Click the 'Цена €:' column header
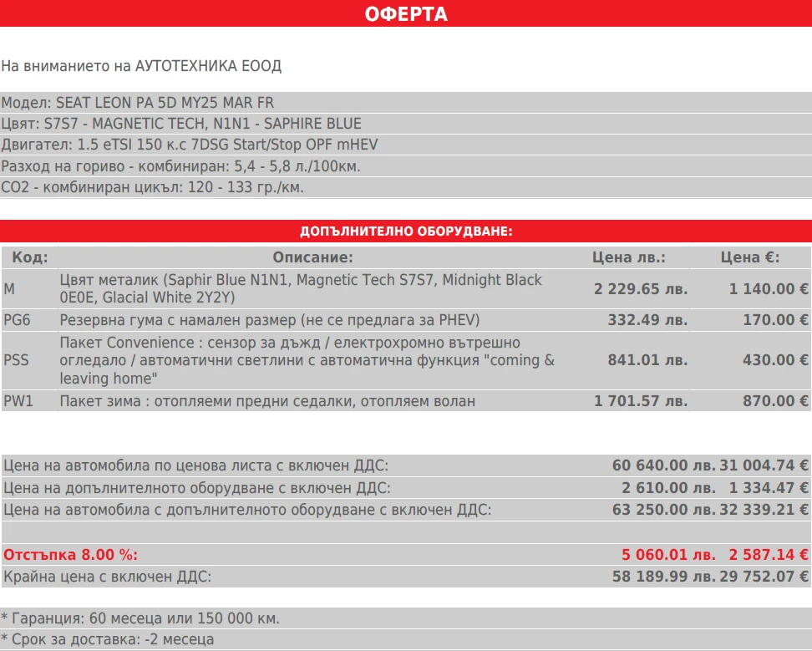The width and height of the screenshot is (812, 651). click(750, 257)
